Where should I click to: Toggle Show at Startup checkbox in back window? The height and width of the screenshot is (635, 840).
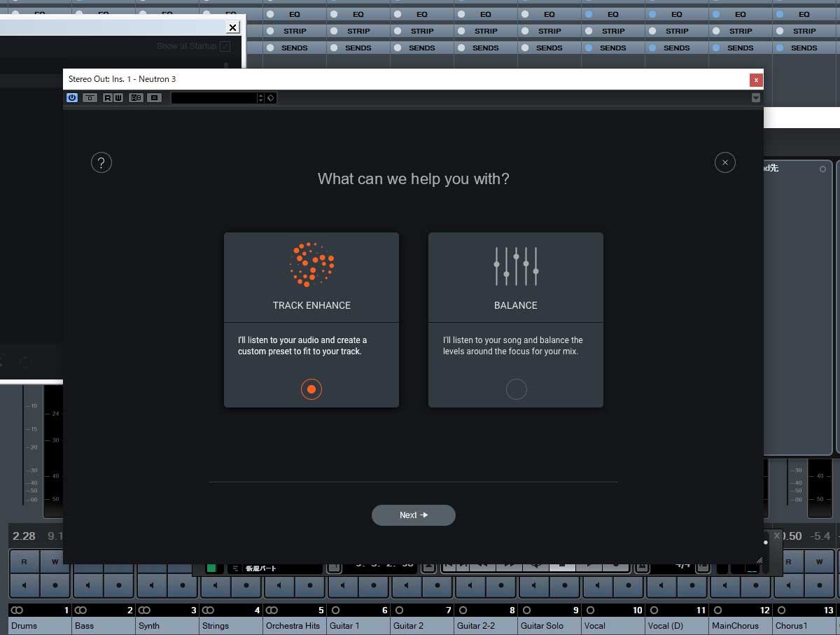(x=225, y=46)
